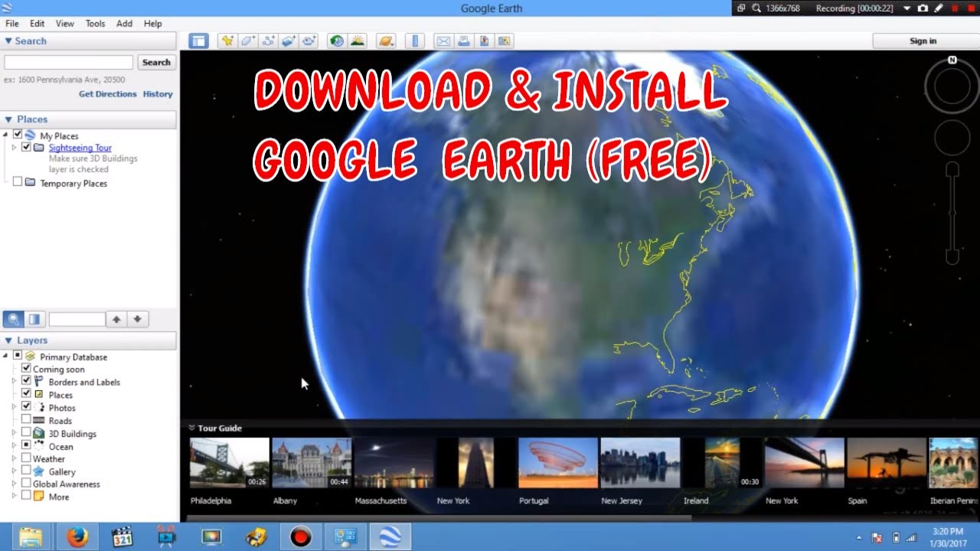Click the move up arrow button
The image size is (980, 551).
coord(116,319)
